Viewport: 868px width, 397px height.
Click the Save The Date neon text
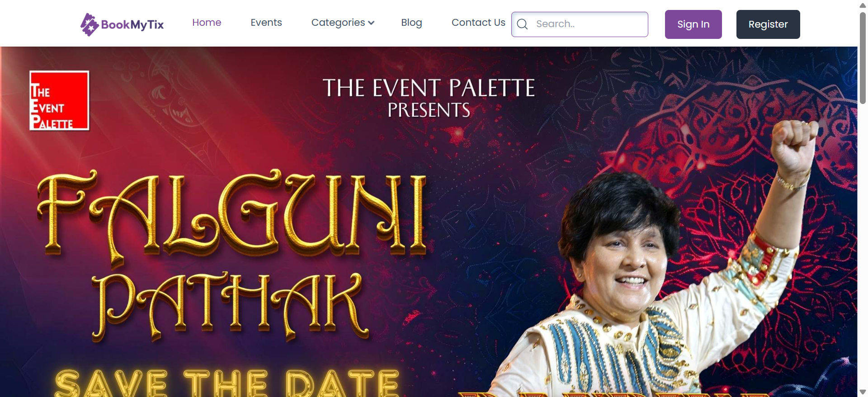227,383
